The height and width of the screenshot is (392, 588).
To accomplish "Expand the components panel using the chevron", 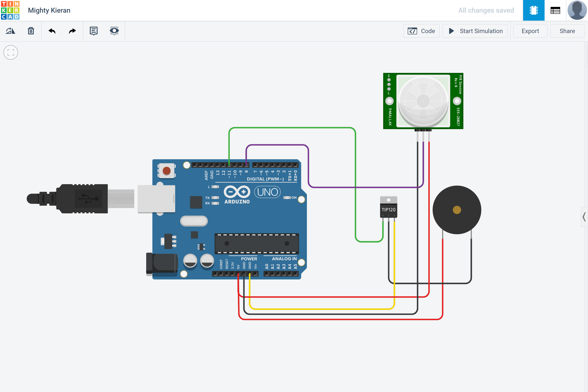I will (585, 217).
